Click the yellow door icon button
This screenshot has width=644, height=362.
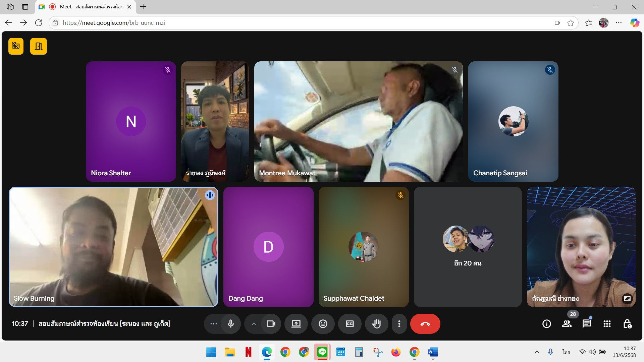point(39,46)
